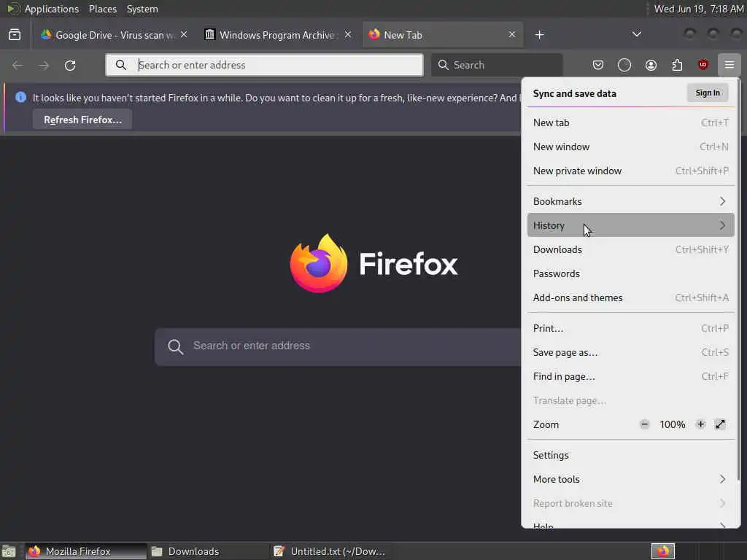Switch to Mozilla Firefox taskbar button
The image size is (747, 560).
[x=86, y=551]
